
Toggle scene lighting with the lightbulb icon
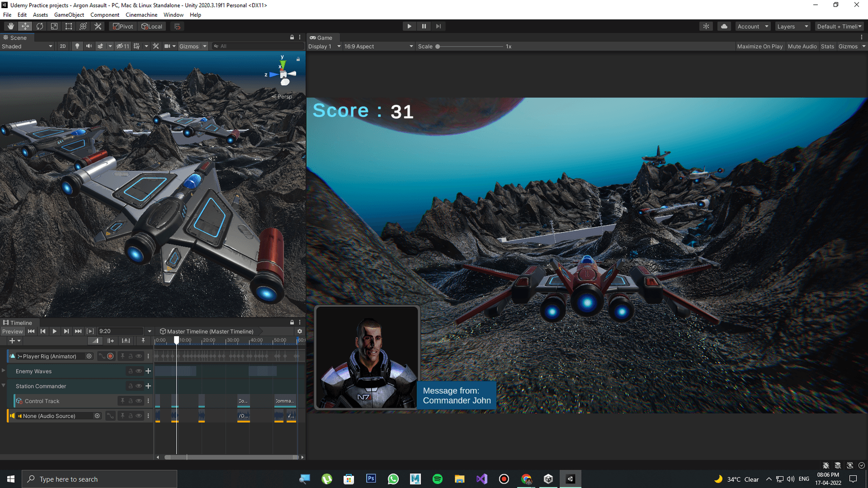tap(77, 46)
